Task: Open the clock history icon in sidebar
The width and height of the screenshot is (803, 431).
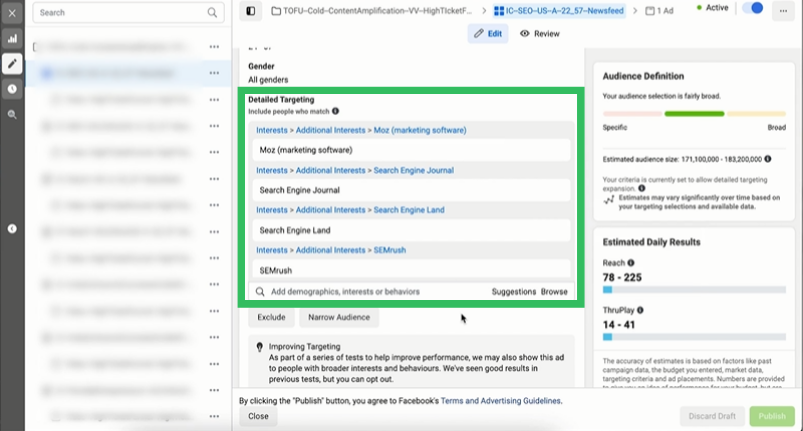Action: [12, 89]
